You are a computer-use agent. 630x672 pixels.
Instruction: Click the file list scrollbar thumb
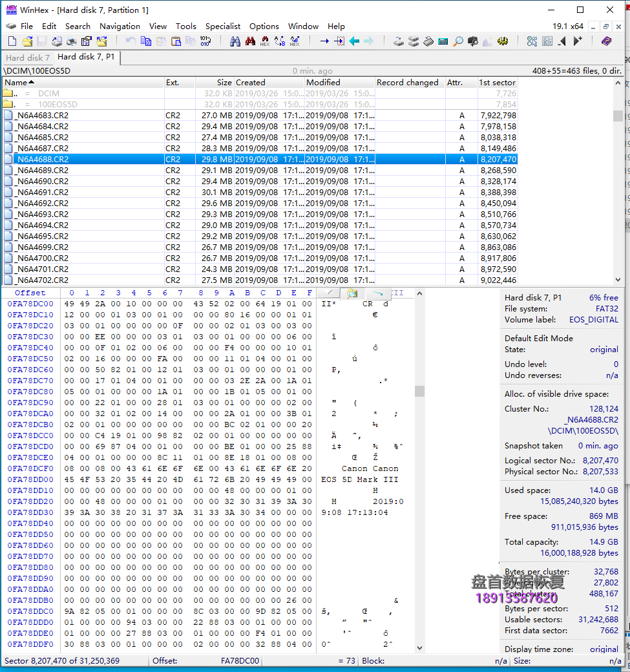click(618, 116)
